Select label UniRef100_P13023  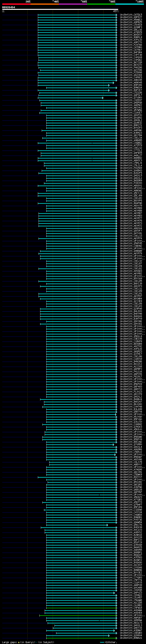[x=131, y=392]
